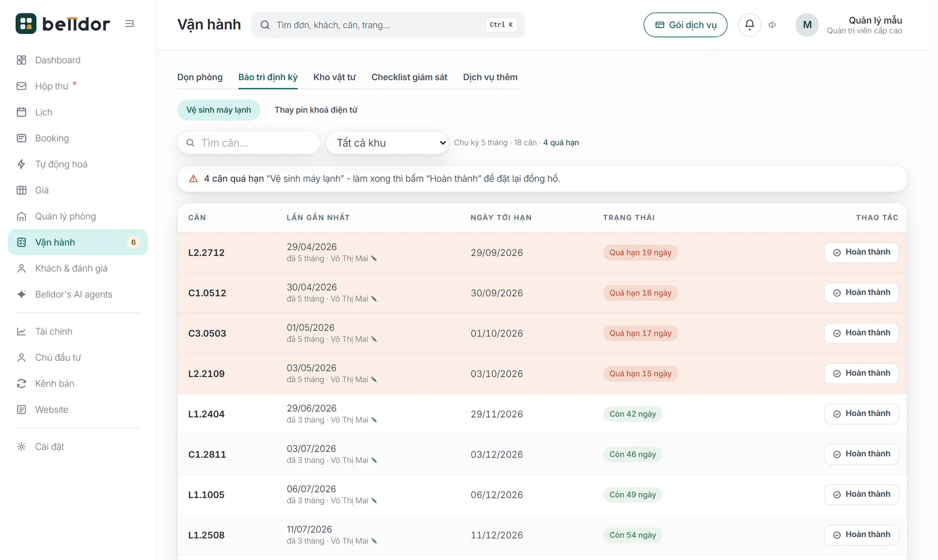Open Khách & đánh giá
The image size is (938, 560).
coord(77,268)
